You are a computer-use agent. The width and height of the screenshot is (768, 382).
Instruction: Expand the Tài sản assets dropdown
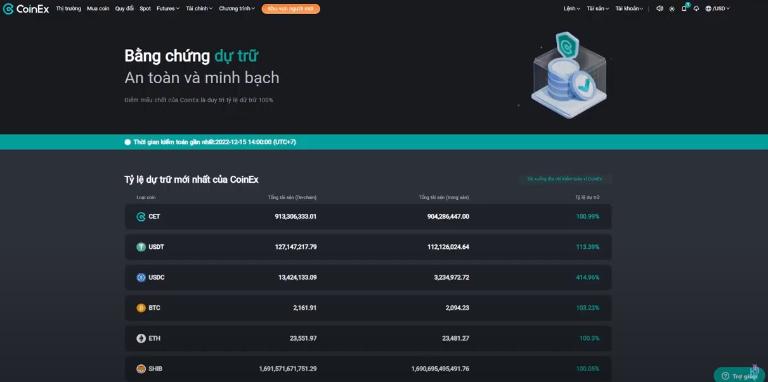[x=598, y=9]
